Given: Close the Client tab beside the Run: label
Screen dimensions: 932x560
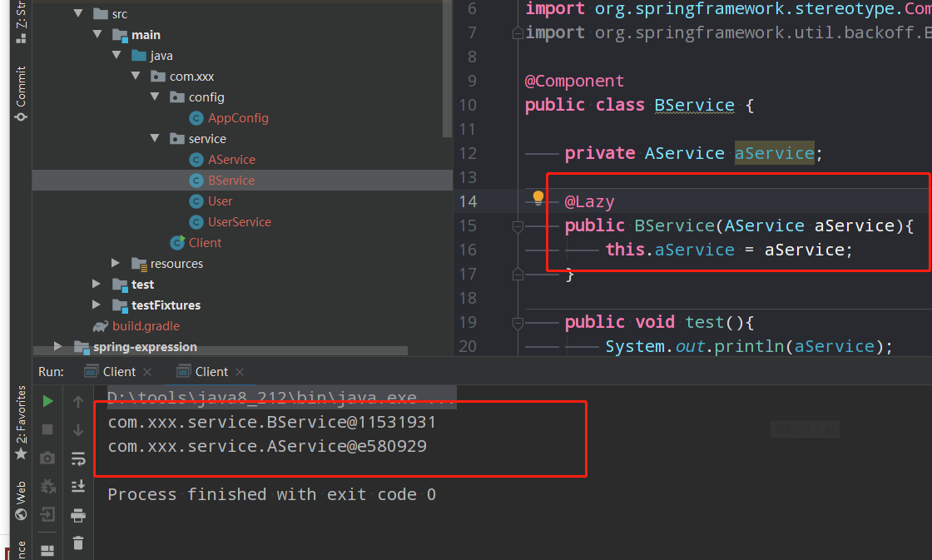Looking at the screenshot, I should click(x=147, y=372).
